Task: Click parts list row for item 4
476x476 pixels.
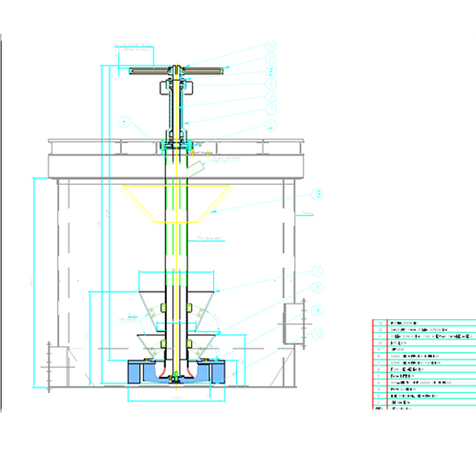Action: click(x=425, y=383)
